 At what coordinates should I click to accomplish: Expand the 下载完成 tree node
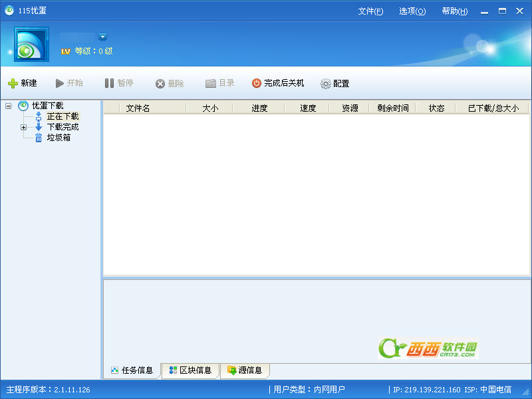coord(23,127)
